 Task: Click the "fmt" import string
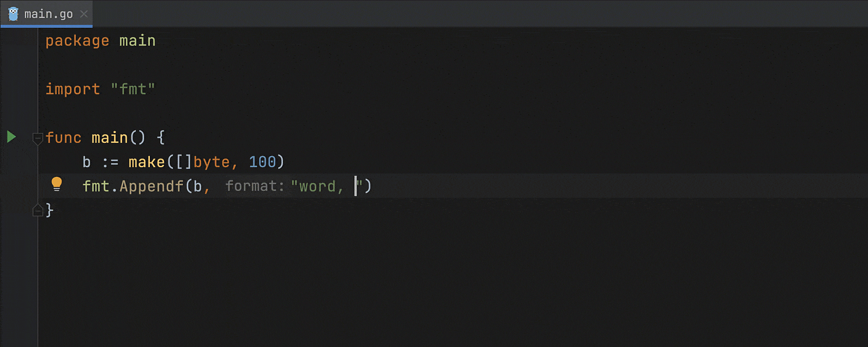pos(133,90)
